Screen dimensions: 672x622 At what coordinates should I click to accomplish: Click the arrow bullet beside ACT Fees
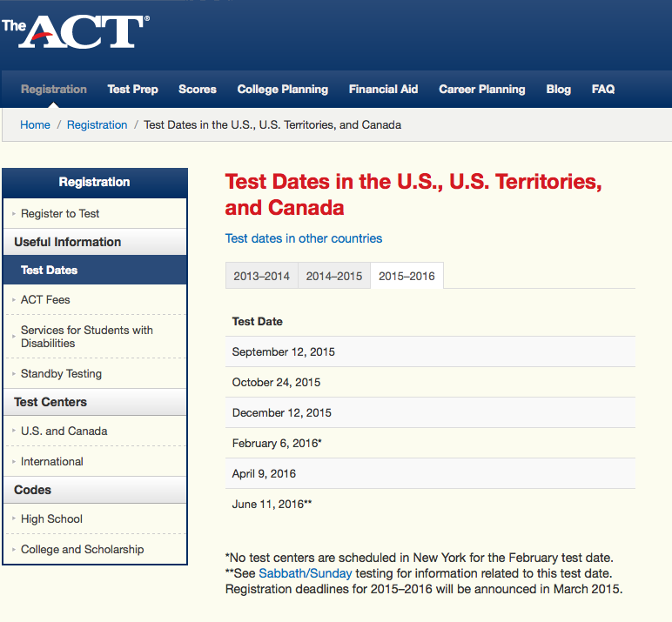point(14,299)
